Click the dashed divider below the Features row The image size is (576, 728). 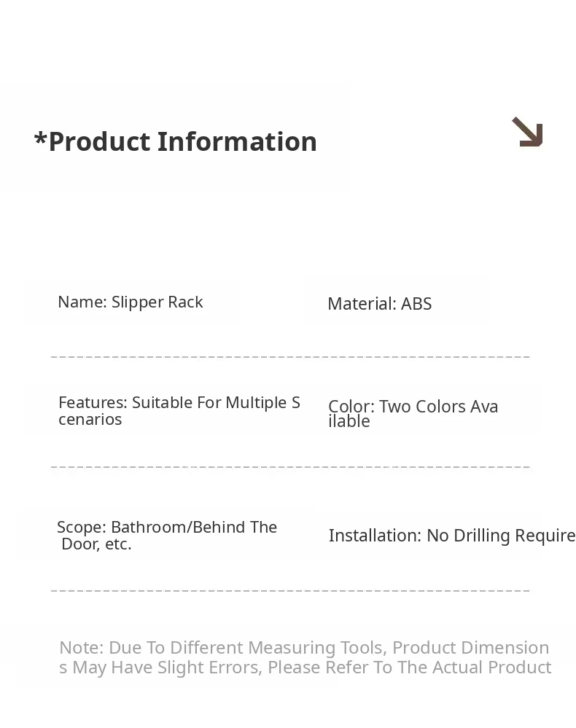tap(290, 467)
